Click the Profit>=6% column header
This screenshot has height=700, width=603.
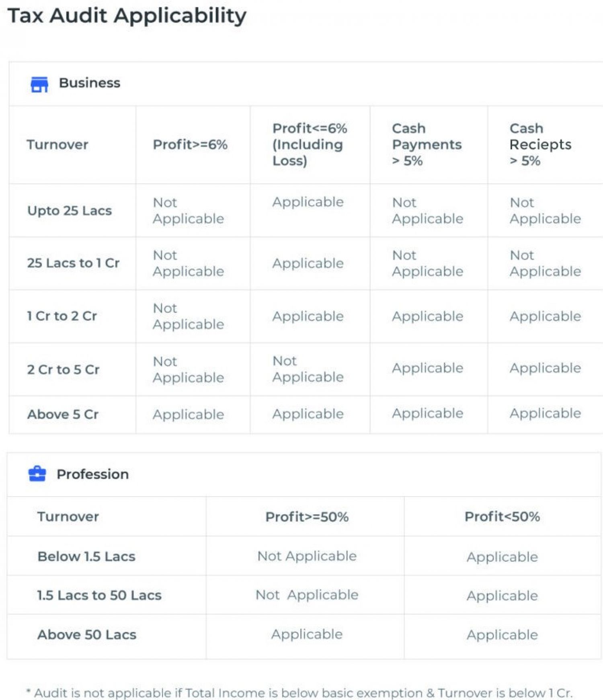click(190, 144)
